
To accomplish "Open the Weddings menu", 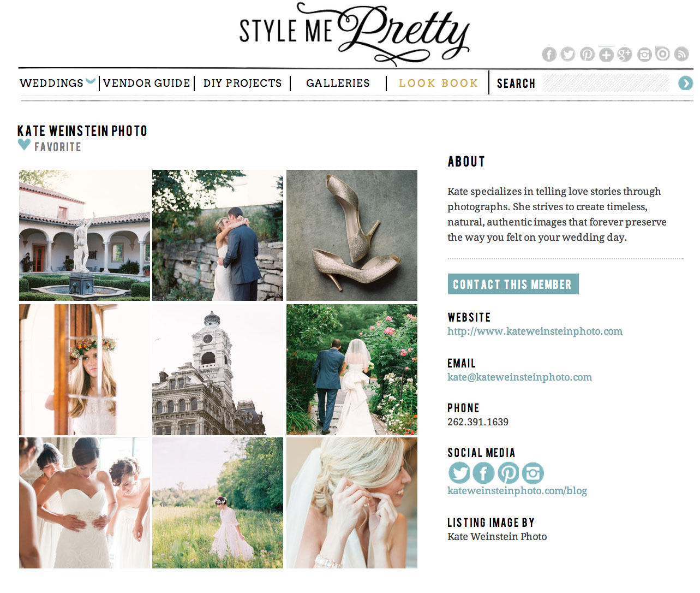I will (51, 83).
